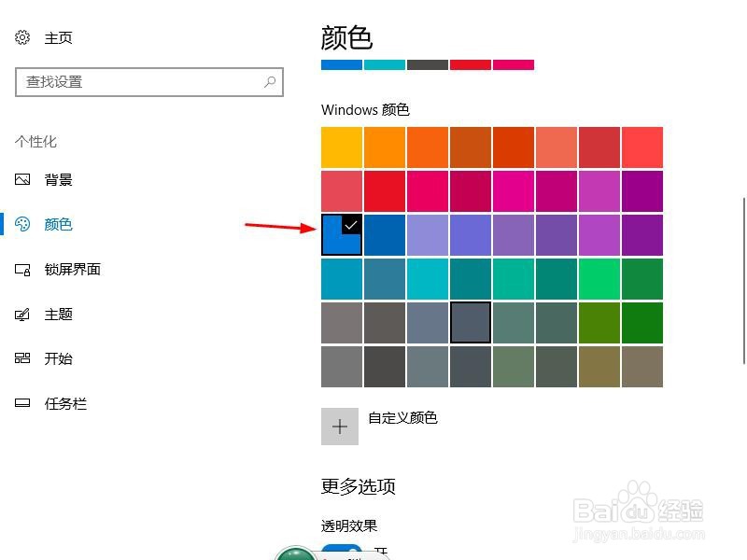Select the bright turf green swatch
Image resolution: width=747 pixels, height=560 pixels.
coord(599,278)
